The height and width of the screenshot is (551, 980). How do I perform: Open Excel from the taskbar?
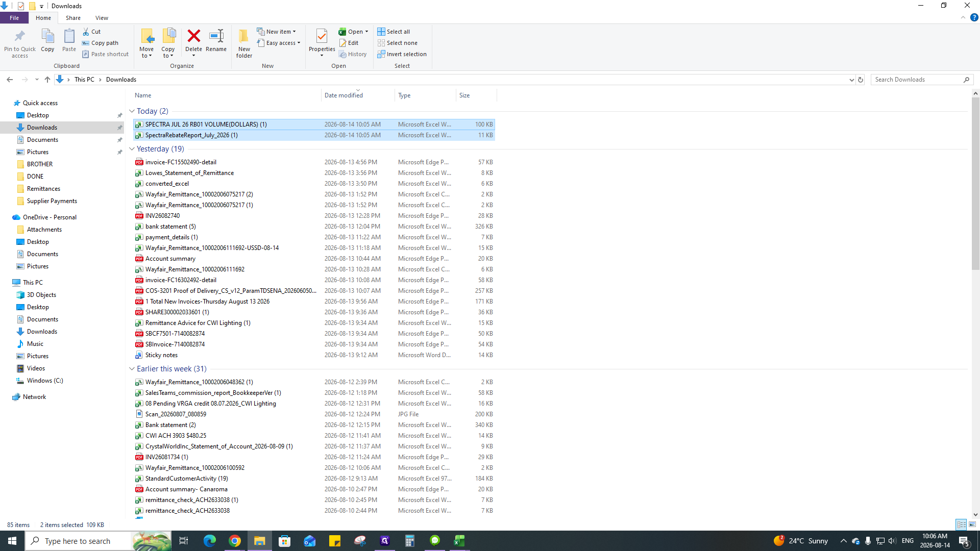(459, 541)
